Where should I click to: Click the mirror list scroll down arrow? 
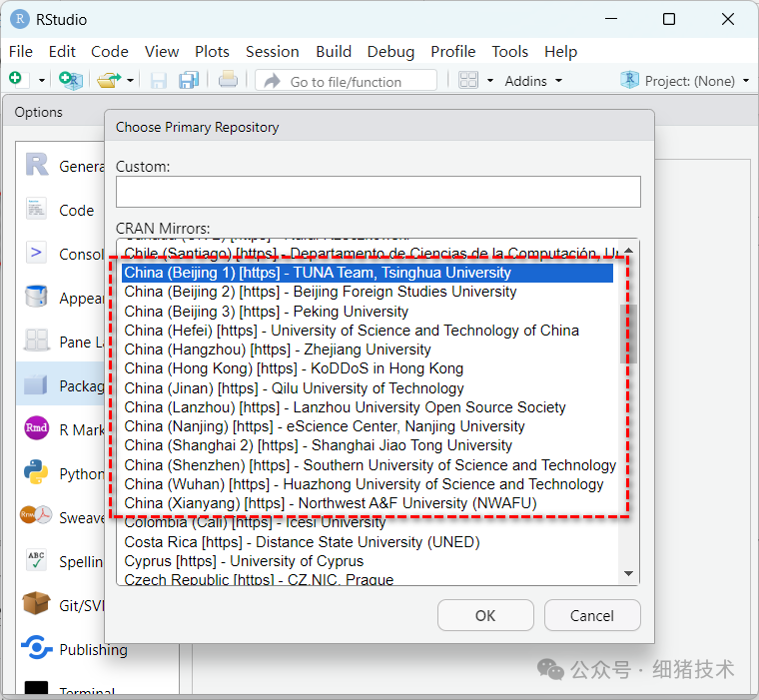tap(629, 573)
